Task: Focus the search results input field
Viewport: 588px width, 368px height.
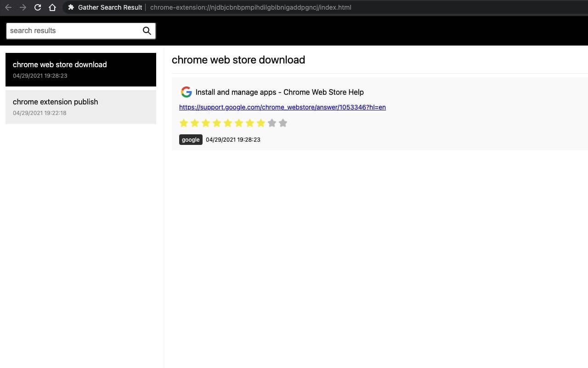Action: click(x=81, y=31)
